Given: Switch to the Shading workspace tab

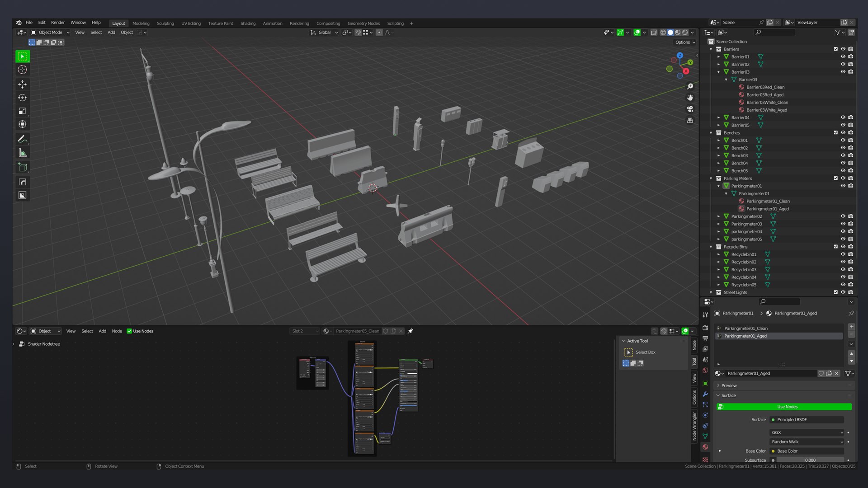Looking at the screenshot, I should pos(248,23).
